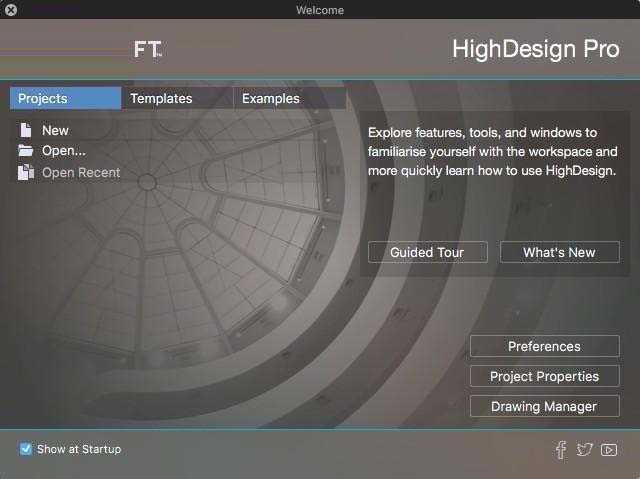The width and height of the screenshot is (640, 479).
Task: Open the Facebook page icon
Action: [561, 450]
